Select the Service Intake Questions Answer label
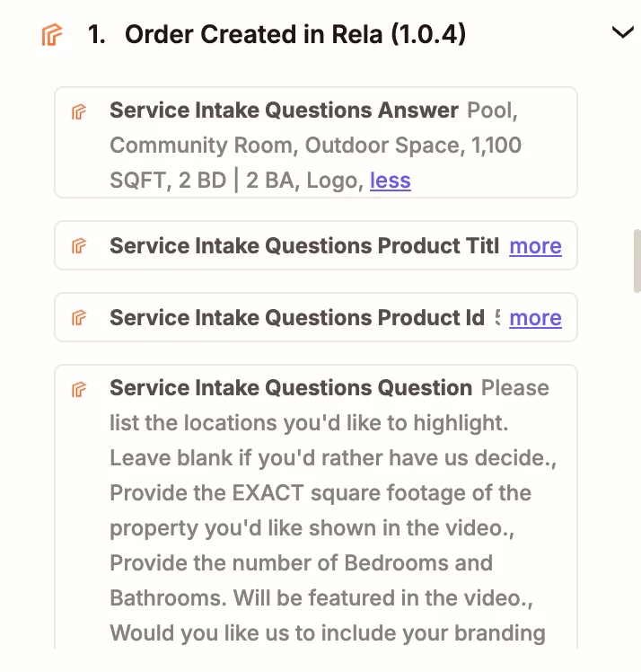641x672 pixels. tap(284, 111)
